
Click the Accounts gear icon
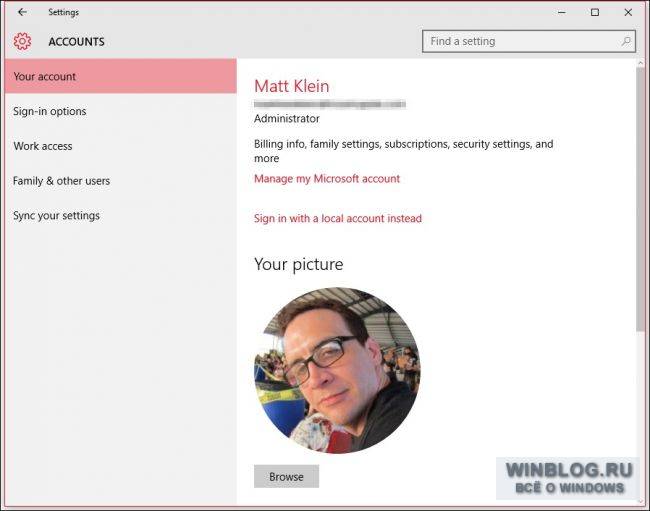pos(22,42)
